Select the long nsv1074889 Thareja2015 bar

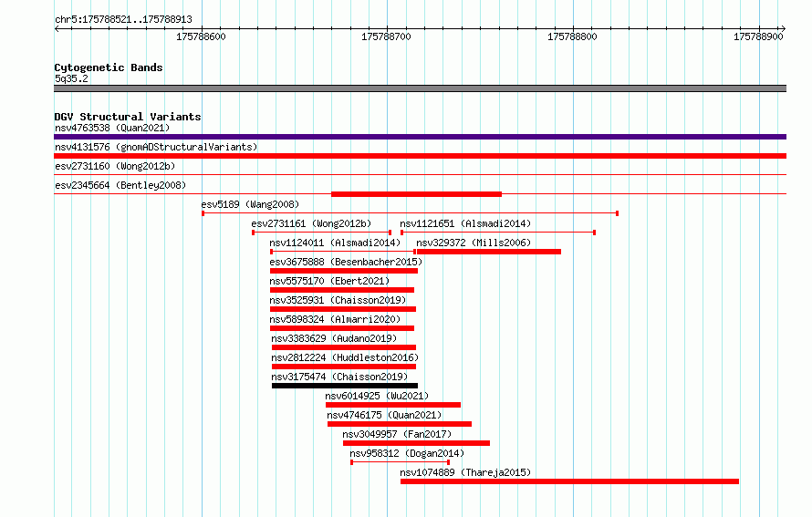[569, 481]
